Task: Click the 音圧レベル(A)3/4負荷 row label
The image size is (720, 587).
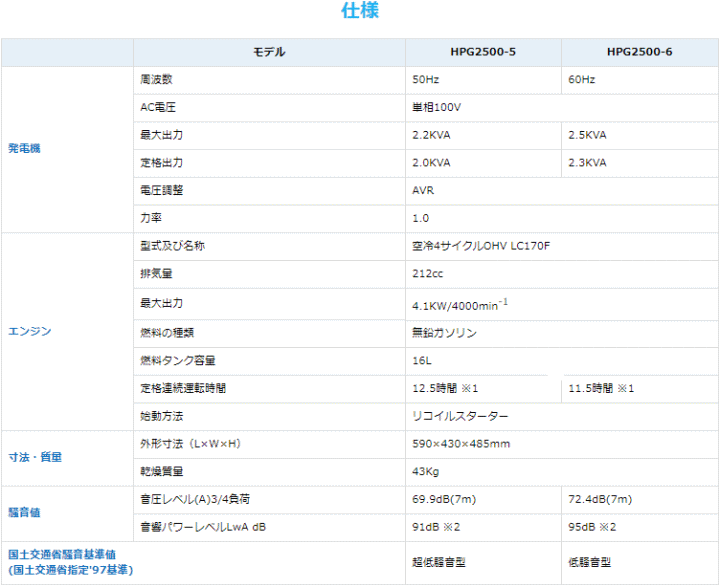Action: [x=195, y=499]
